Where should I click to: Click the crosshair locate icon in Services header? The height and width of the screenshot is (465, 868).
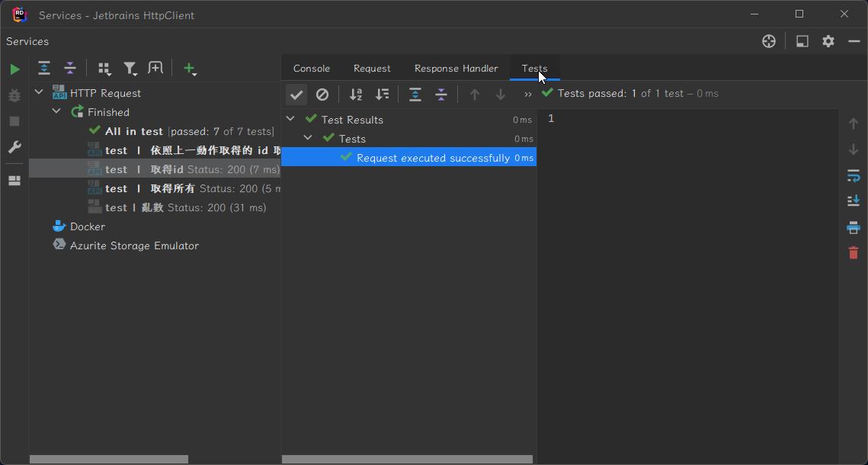[769, 41]
